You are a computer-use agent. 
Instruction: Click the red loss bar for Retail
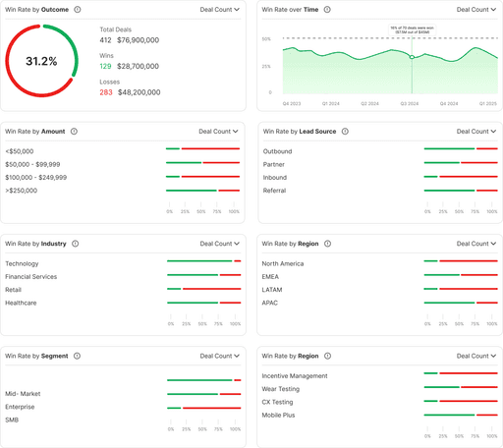click(x=212, y=289)
